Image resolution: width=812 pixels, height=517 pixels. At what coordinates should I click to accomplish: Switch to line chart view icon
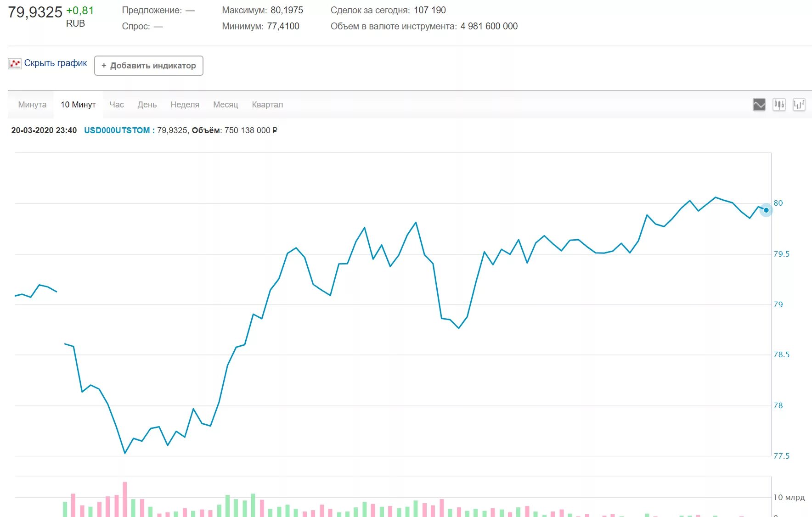(x=759, y=105)
